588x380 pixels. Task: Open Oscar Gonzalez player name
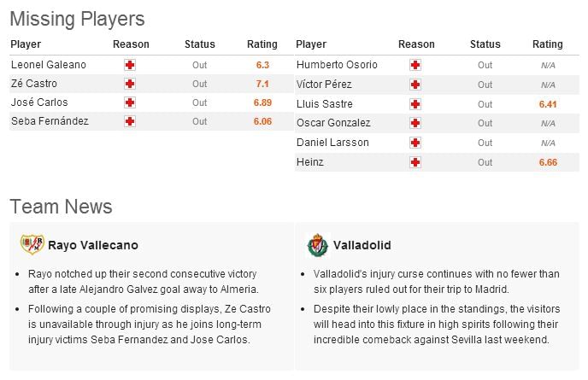(x=333, y=123)
